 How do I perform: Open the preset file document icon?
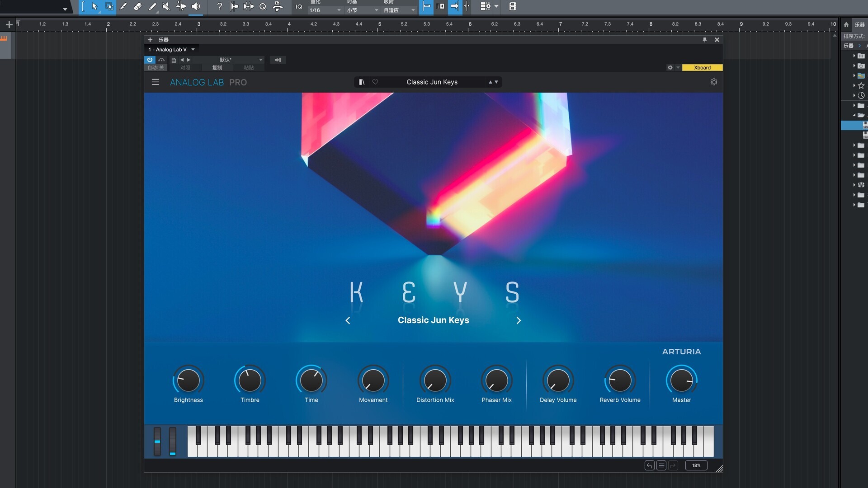[174, 60]
